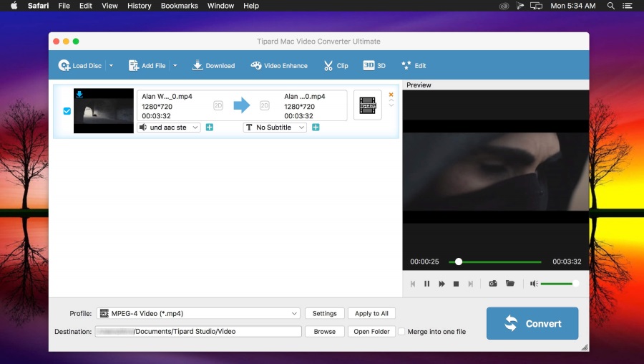Fast forward the preview
644x364 pixels.
click(x=441, y=284)
